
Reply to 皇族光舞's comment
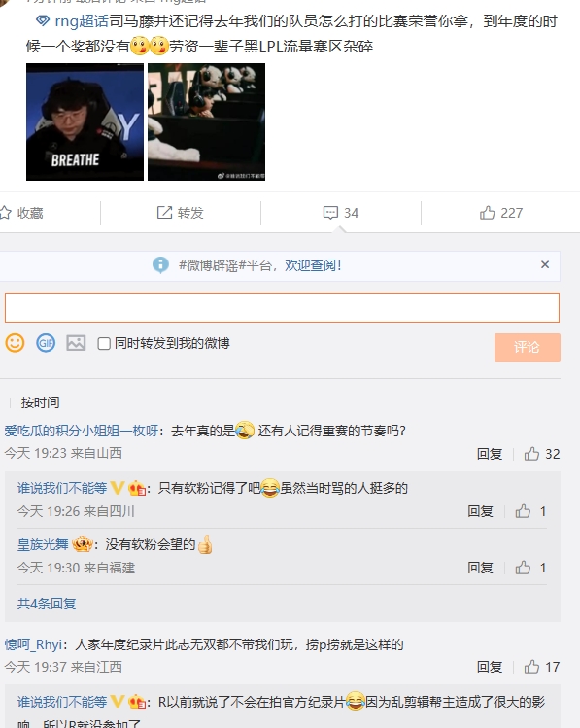coord(480,568)
